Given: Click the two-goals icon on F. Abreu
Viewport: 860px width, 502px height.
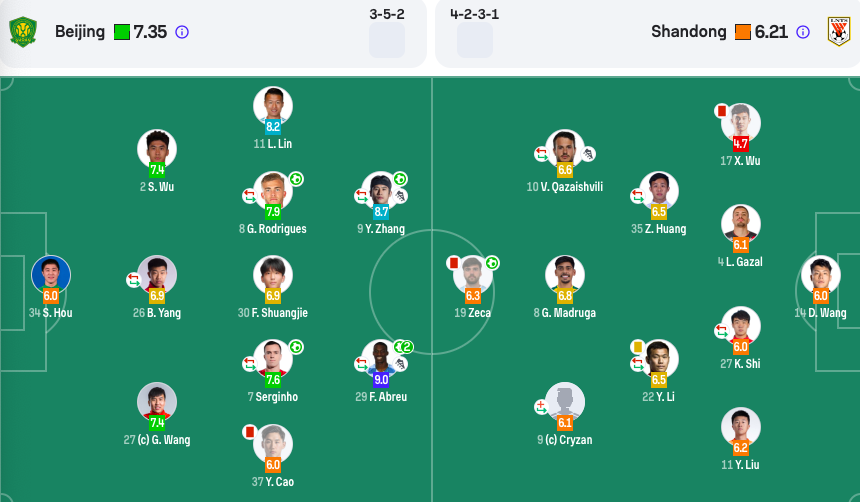Looking at the screenshot, I should pyautogui.click(x=404, y=347).
